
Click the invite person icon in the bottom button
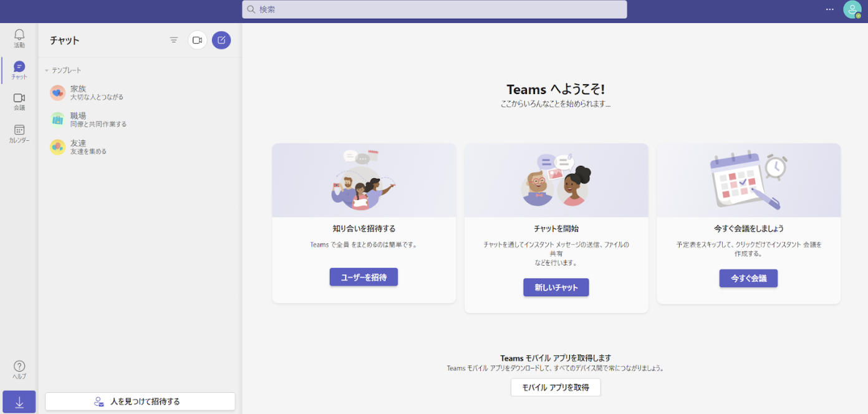tap(99, 402)
